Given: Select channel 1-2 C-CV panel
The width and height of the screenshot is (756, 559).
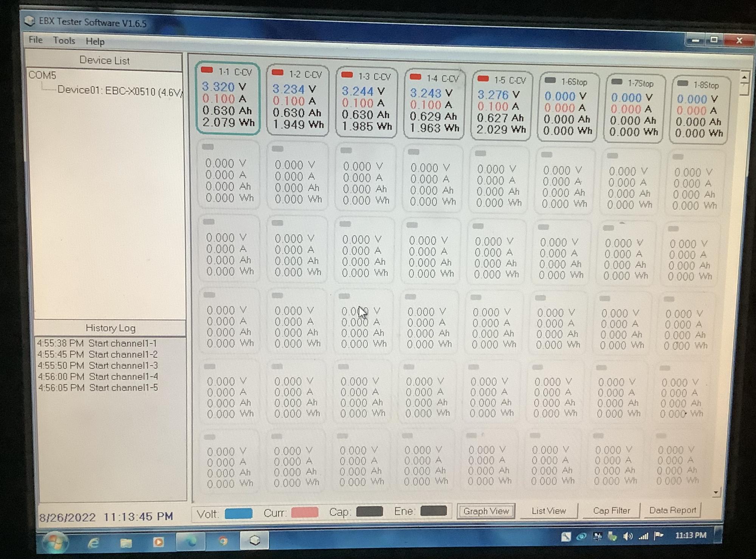Looking at the screenshot, I should [x=297, y=101].
